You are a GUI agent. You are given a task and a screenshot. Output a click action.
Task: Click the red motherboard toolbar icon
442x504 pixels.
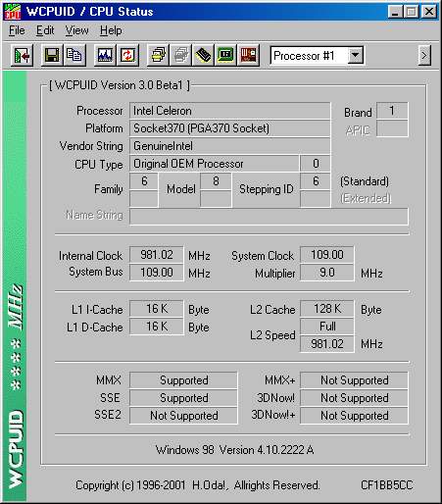[248, 55]
